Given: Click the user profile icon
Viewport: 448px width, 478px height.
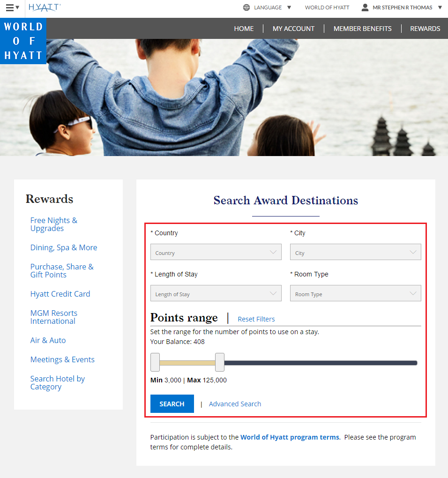Looking at the screenshot, I should click(365, 7).
